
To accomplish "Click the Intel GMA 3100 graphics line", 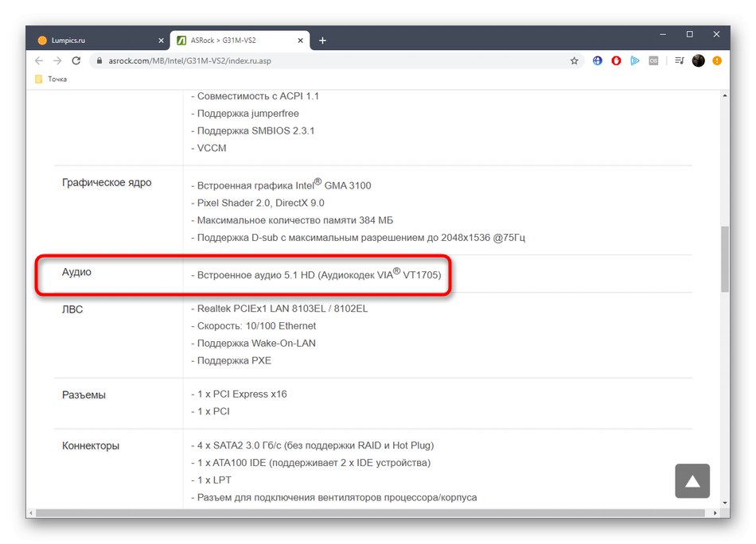I will point(281,185).
